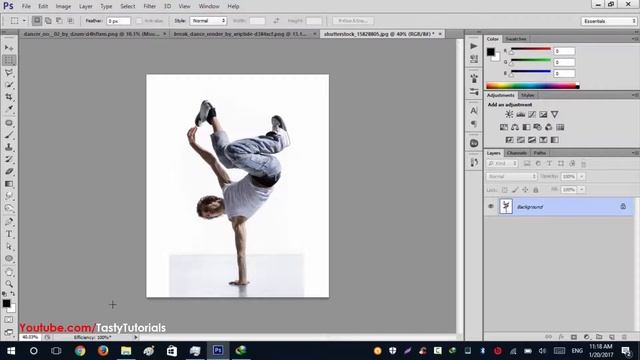Open the status bar info arrow

[x=136, y=337]
